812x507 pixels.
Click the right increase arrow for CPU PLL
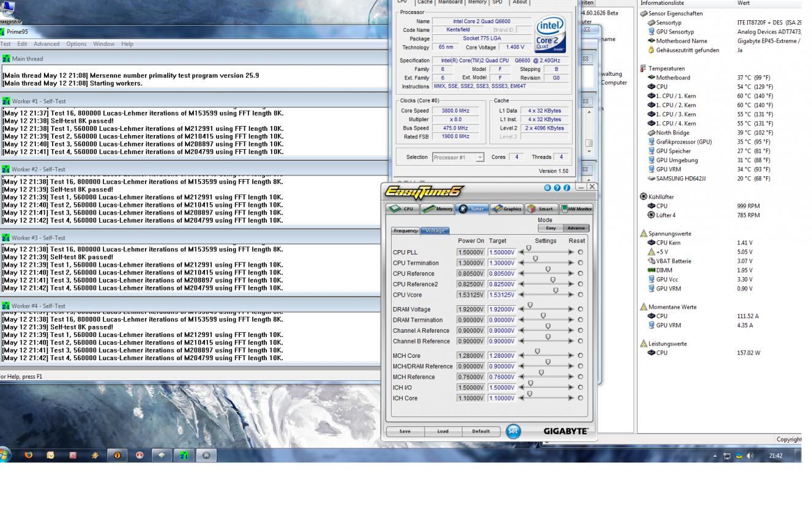pyautogui.click(x=572, y=252)
